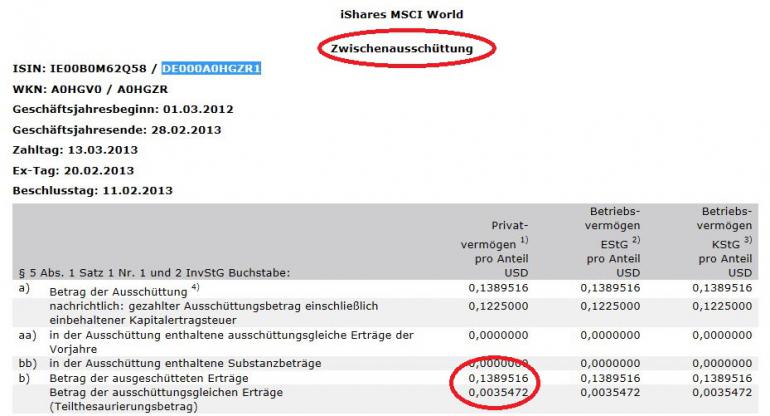Viewport: 770px width, 416px height.
Task: Click the Privatvermögen pro Anteil column header
Action: pos(494,249)
